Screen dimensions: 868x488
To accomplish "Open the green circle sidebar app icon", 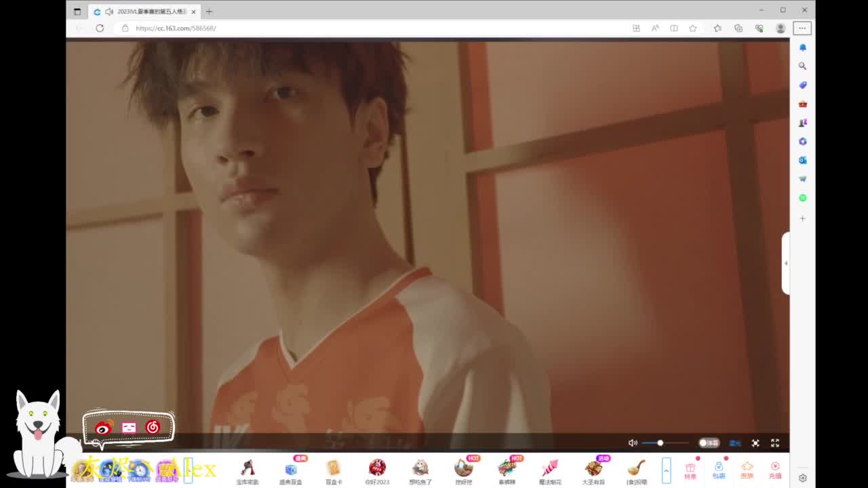I will pos(803,198).
